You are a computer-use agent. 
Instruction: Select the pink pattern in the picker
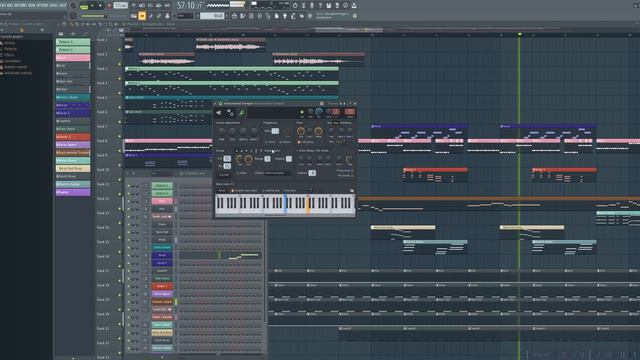point(73,58)
